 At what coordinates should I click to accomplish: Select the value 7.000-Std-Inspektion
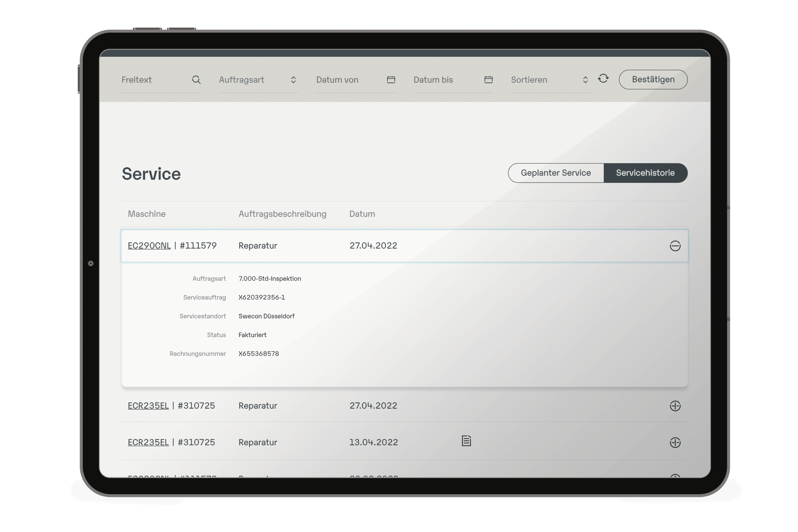pyautogui.click(x=270, y=279)
